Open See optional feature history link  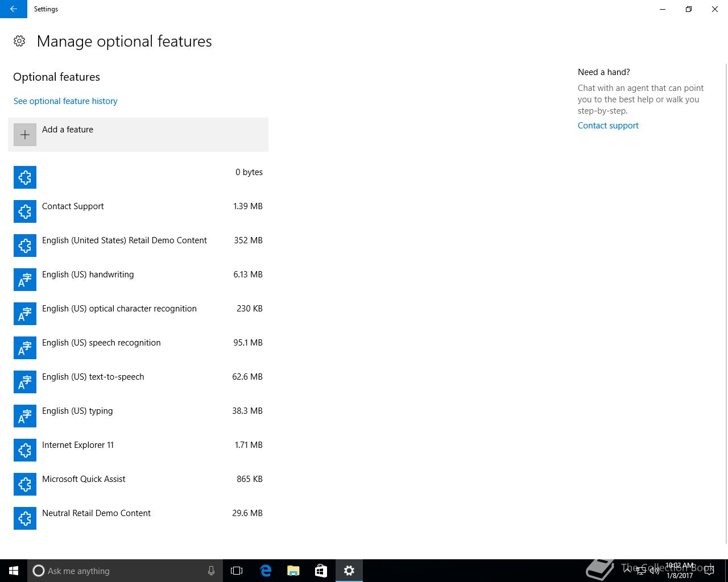pos(65,101)
